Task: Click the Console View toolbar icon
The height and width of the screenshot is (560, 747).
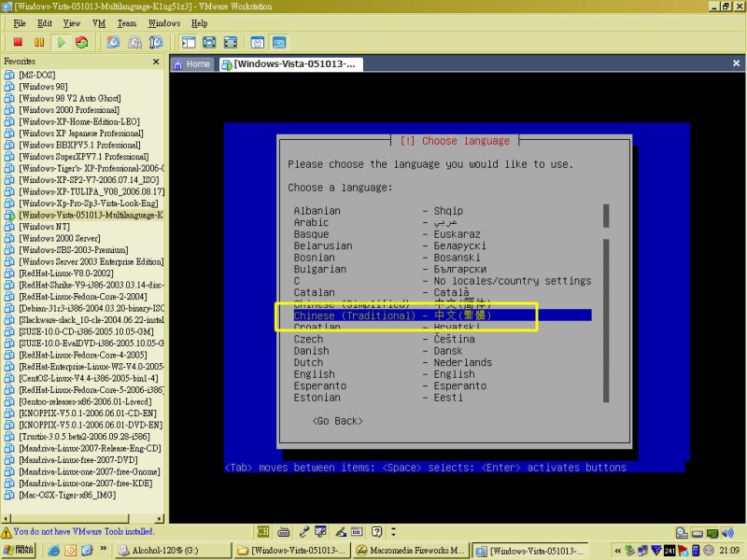Action: click(279, 42)
